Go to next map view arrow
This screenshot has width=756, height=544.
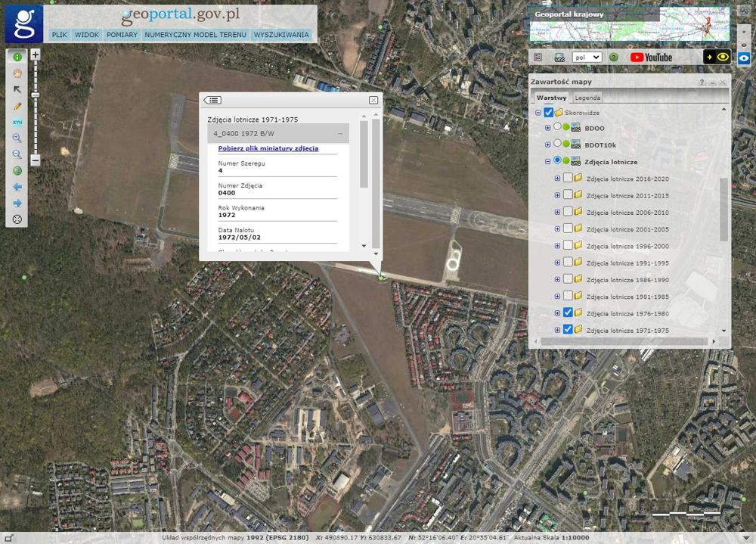17,204
